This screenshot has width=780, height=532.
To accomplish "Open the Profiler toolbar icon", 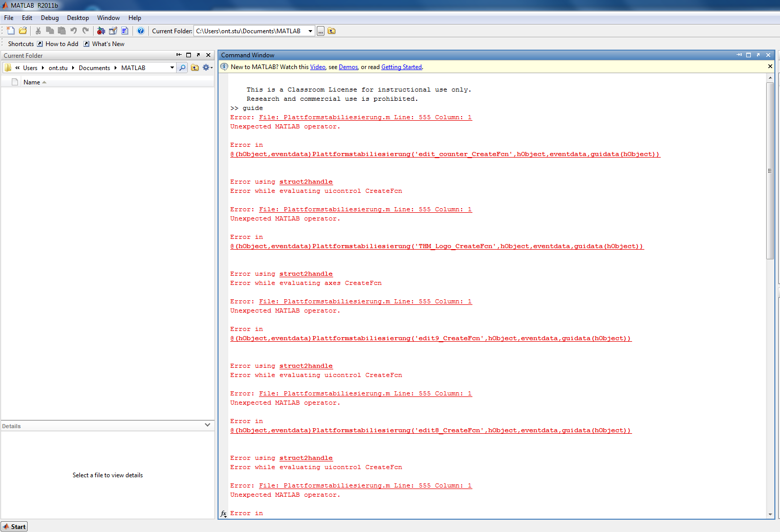I will 125,31.
